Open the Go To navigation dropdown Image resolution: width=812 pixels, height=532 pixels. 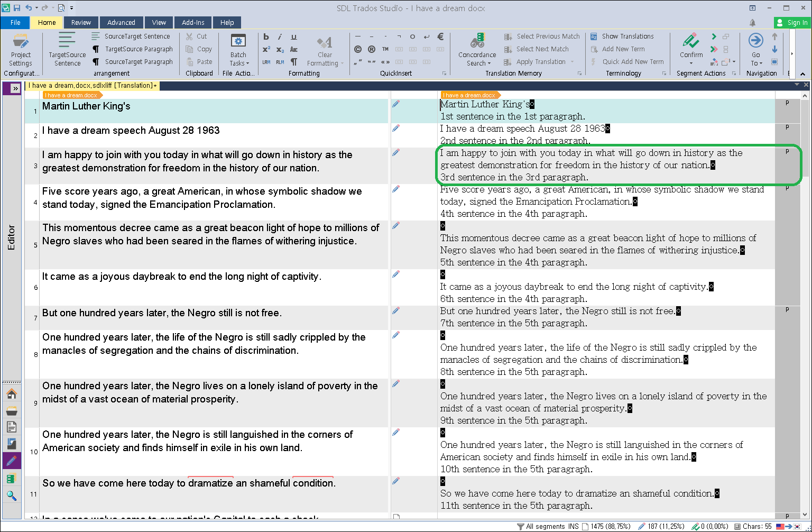[x=756, y=50]
